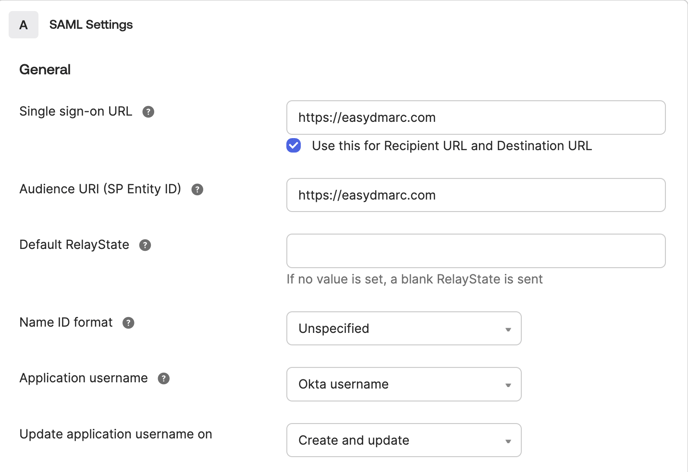The height and width of the screenshot is (472, 688).
Task: Open help tooltip for Default RelayState
Action: coord(145,245)
